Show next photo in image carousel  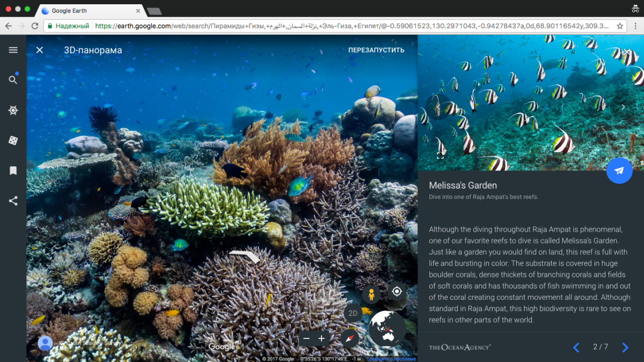tap(623, 107)
